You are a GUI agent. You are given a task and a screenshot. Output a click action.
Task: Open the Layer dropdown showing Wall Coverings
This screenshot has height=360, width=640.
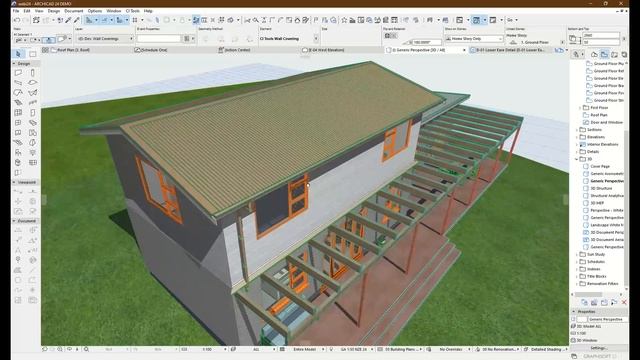(105, 39)
